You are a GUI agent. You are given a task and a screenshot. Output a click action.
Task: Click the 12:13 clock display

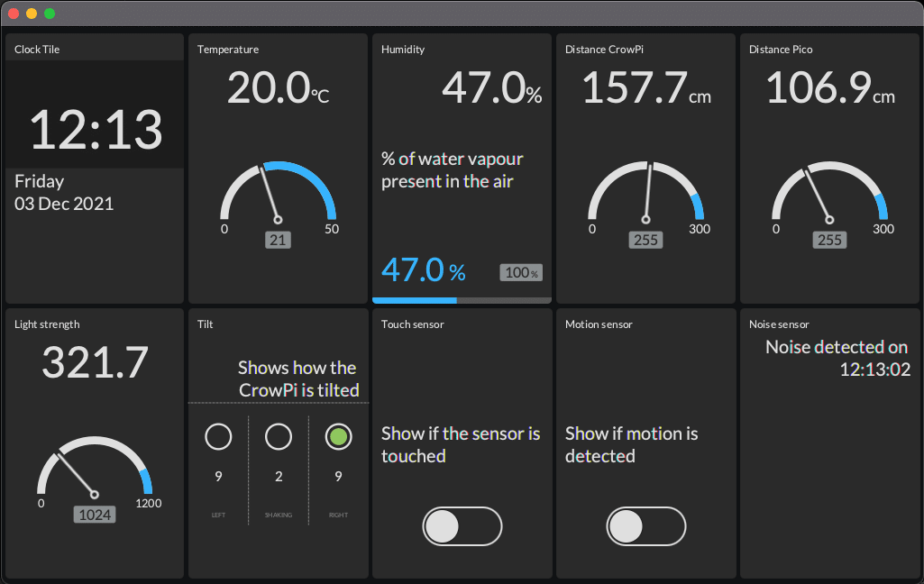(x=96, y=130)
